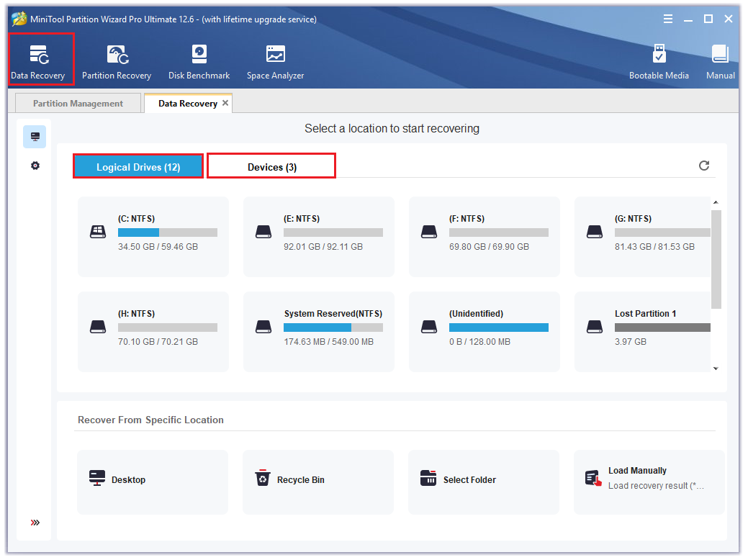The image size is (748, 560).
Task: Click drive list scrollbar up arrow
Action: point(716,202)
